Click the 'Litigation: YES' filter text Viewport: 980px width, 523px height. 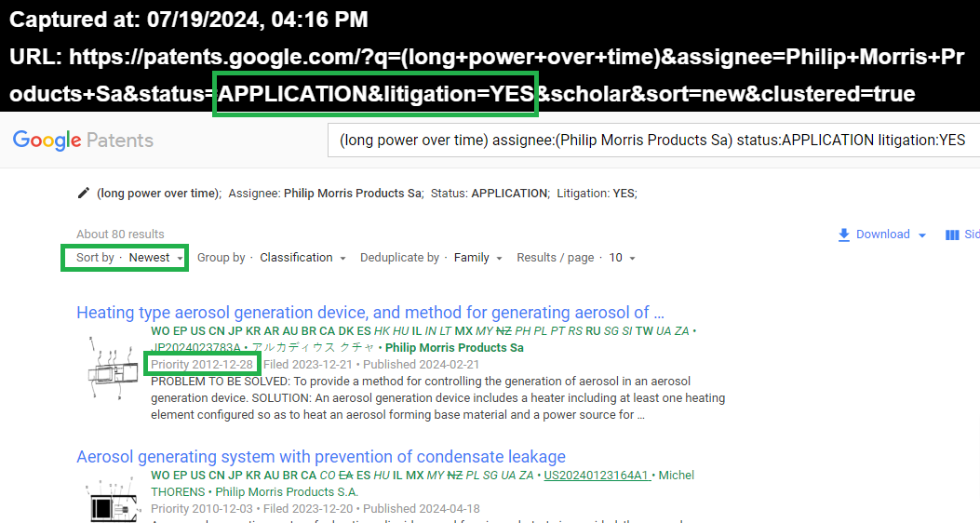pyautogui.click(x=597, y=194)
